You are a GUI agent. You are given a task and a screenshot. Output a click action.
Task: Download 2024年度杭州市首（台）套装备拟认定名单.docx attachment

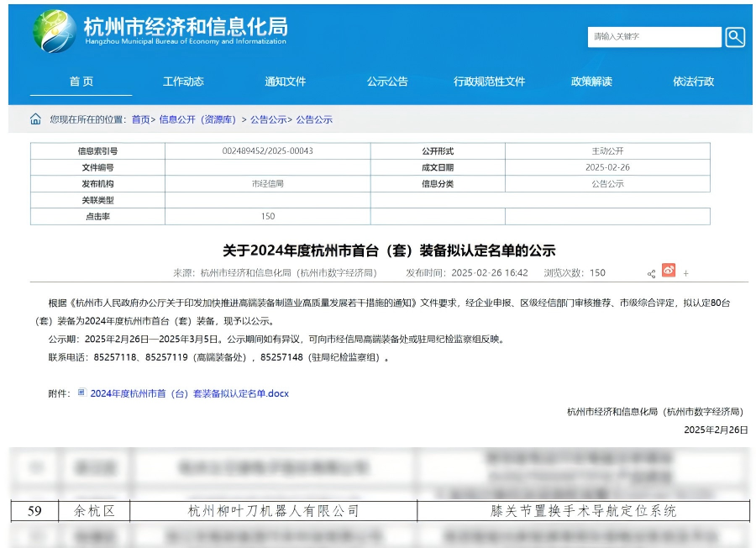189,393
